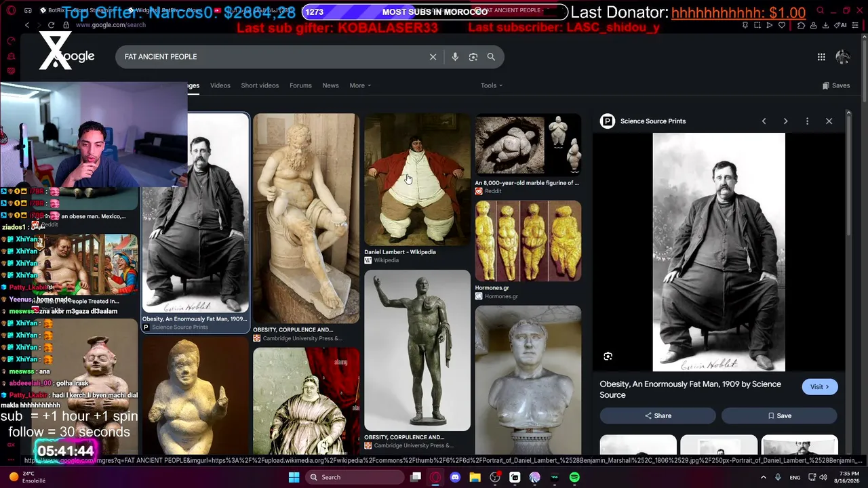Show the next image in the preview panel
Viewport: 868px width, 488px height.
tap(785, 121)
